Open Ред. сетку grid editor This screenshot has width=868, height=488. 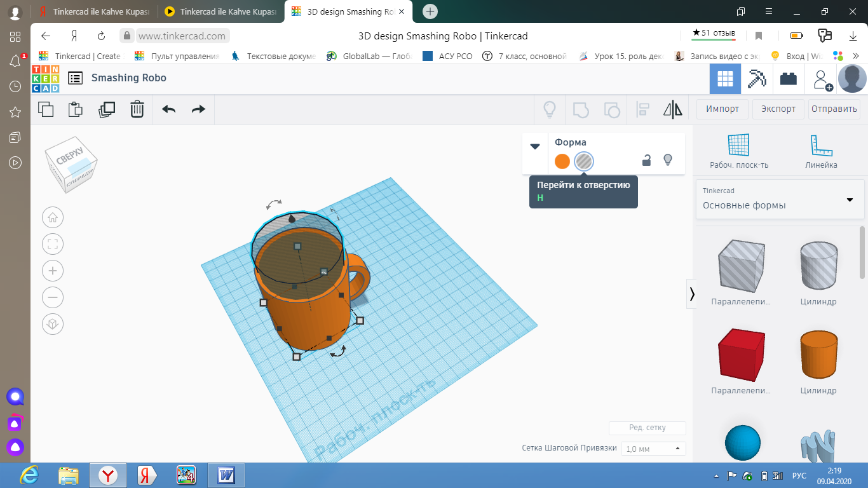coord(648,428)
